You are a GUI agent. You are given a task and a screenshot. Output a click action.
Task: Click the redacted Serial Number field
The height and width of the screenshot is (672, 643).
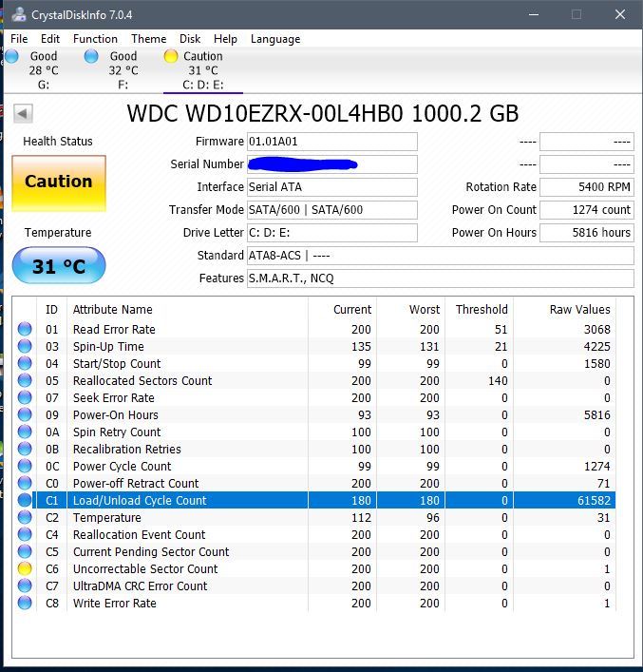coord(332,164)
